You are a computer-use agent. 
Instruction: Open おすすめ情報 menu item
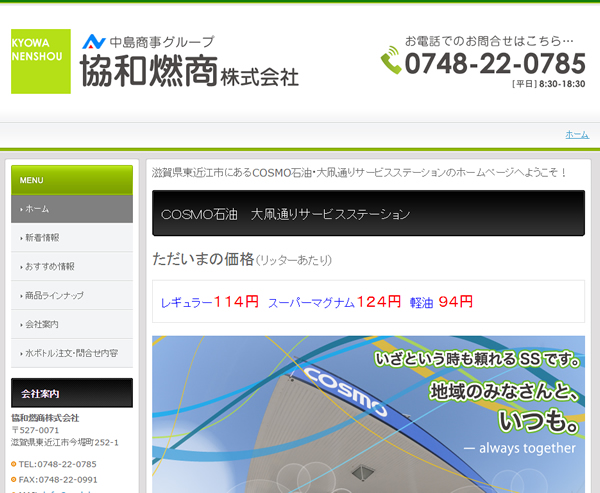[x=72, y=267]
